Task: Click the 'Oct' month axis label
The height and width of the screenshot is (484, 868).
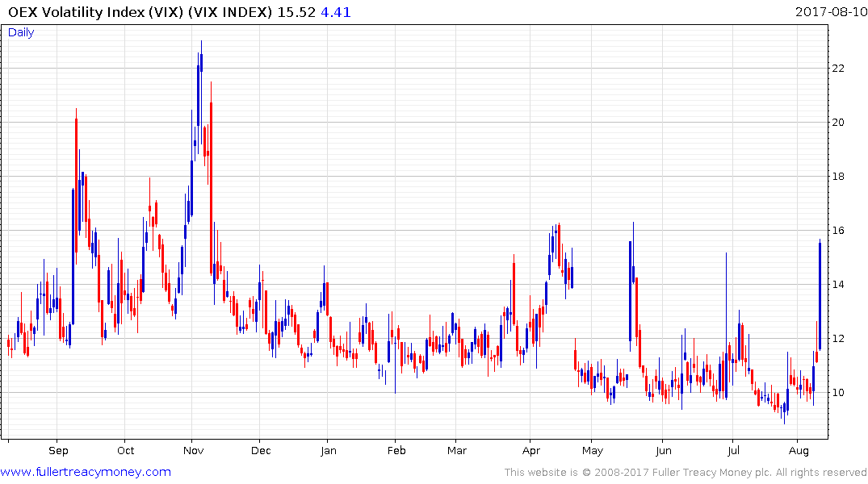Action: 126,450
